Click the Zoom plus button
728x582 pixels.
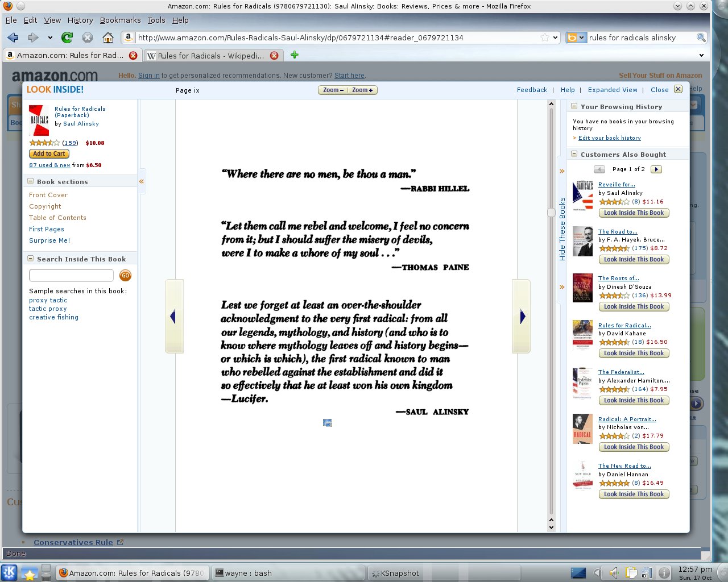tap(362, 90)
